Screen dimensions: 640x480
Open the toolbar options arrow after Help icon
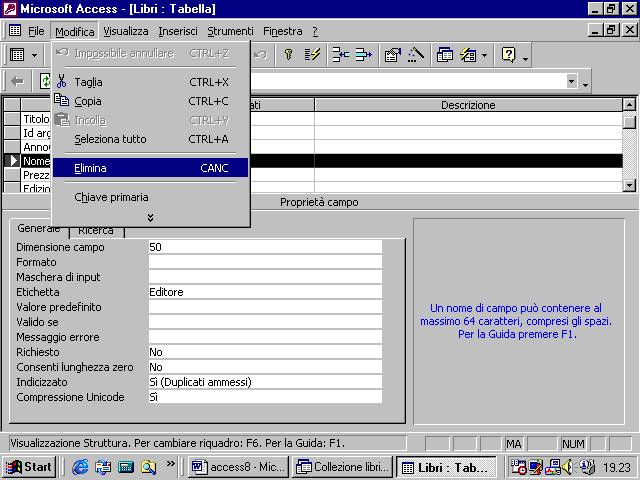tap(525, 59)
